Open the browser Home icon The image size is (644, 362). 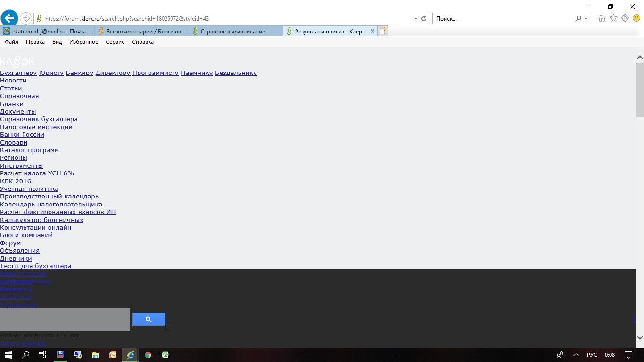click(x=602, y=18)
